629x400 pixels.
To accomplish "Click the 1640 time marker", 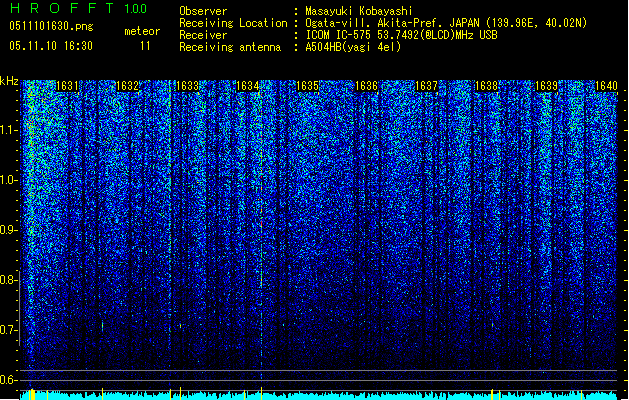I will tap(606, 86).
